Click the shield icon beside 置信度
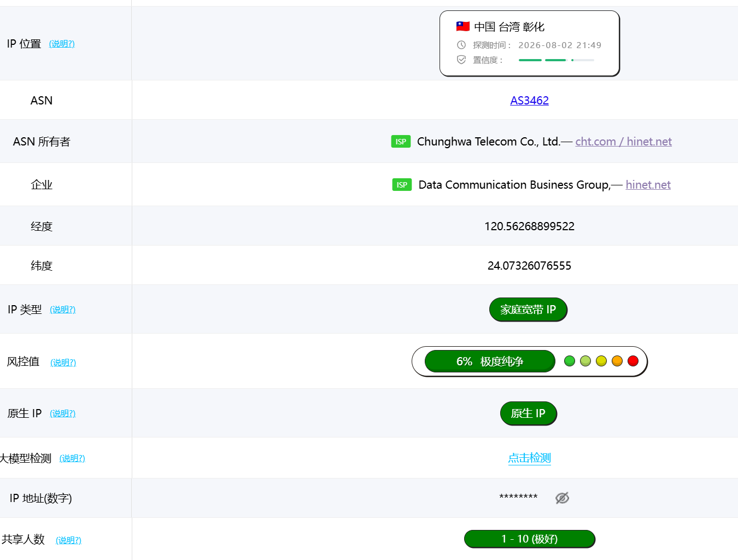Viewport: 738px width, 560px height. click(x=461, y=60)
